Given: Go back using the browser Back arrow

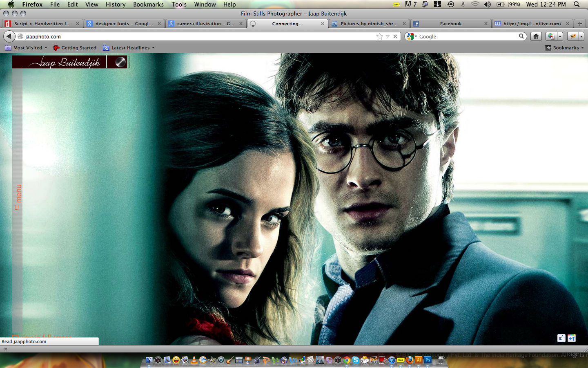Looking at the screenshot, I should (x=9, y=36).
